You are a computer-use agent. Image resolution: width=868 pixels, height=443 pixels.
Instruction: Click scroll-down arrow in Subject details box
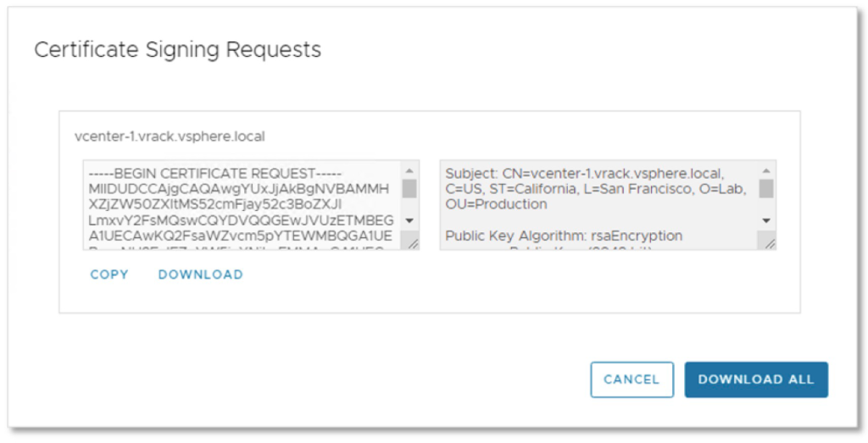(x=766, y=220)
